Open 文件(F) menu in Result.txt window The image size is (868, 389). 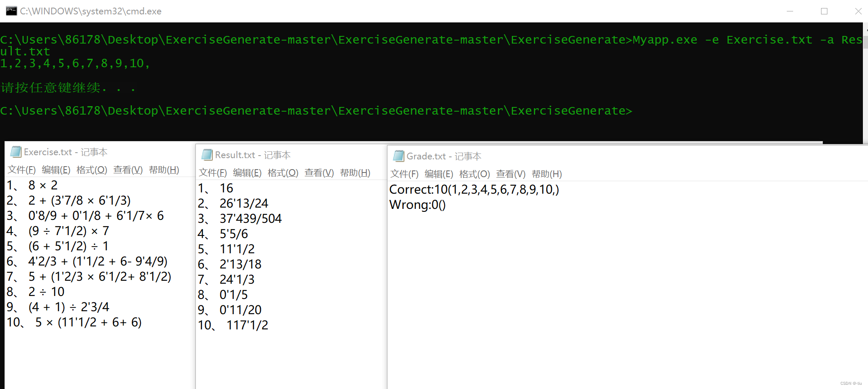[213, 173]
